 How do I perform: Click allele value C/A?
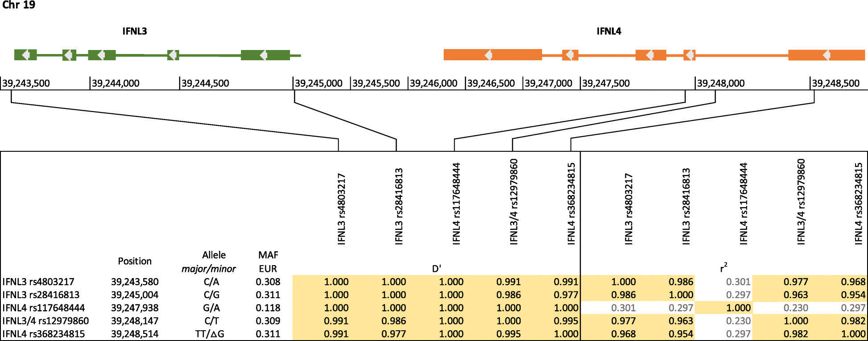tap(211, 282)
